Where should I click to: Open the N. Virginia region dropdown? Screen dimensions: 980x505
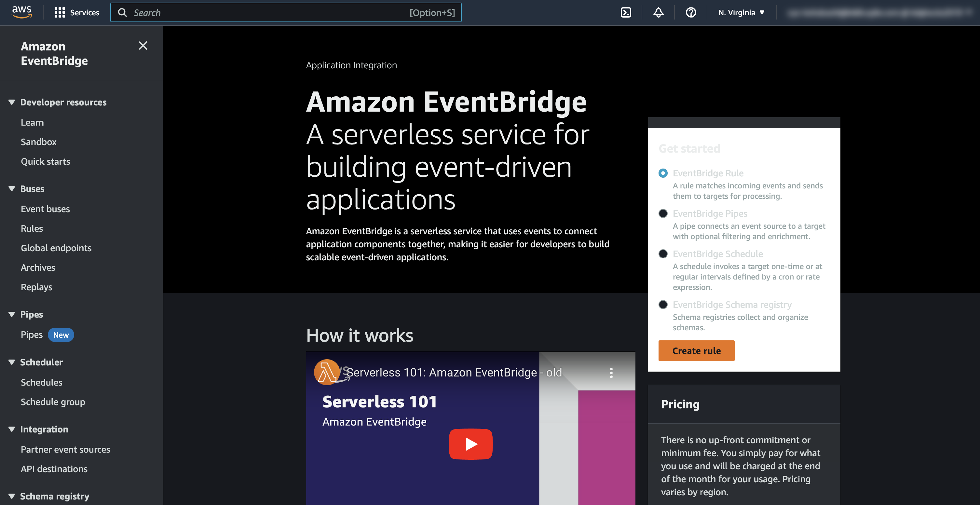click(740, 12)
